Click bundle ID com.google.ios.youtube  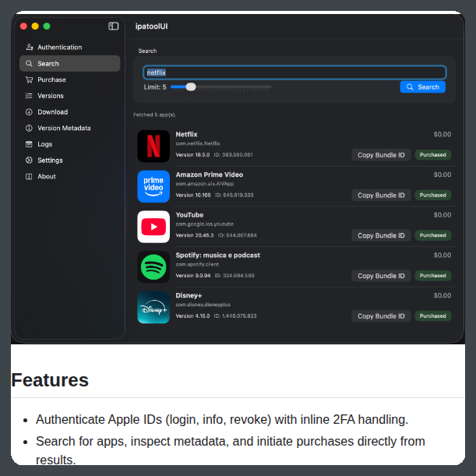(x=204, y=224)
